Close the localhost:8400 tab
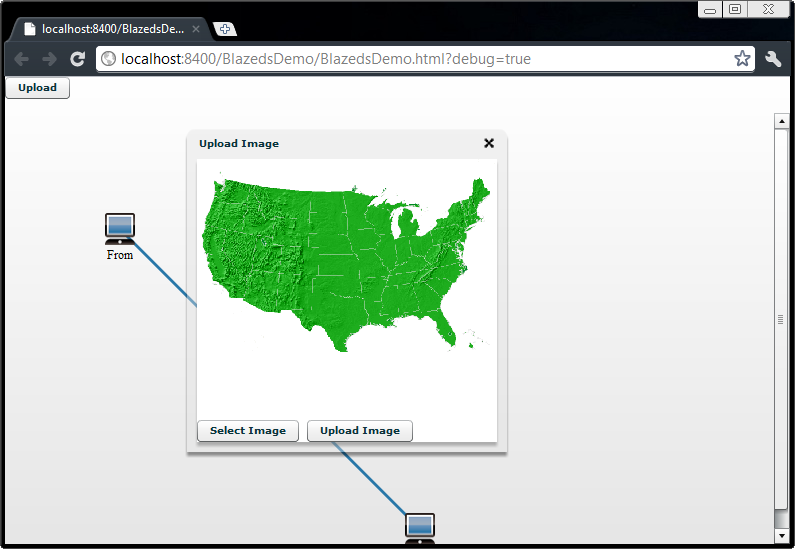795x549 pixels. [196, 29]
